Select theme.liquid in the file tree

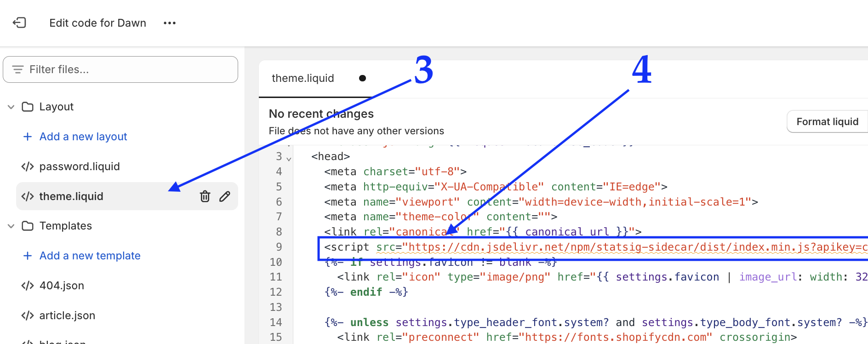[127, 196]
